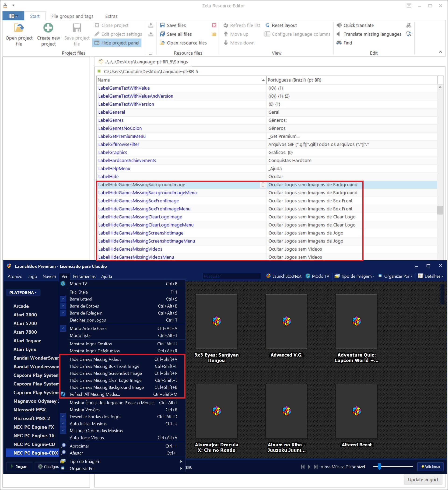Click the Hide project panel button
This screenshot has width=448, height=490.
point(117,43)
